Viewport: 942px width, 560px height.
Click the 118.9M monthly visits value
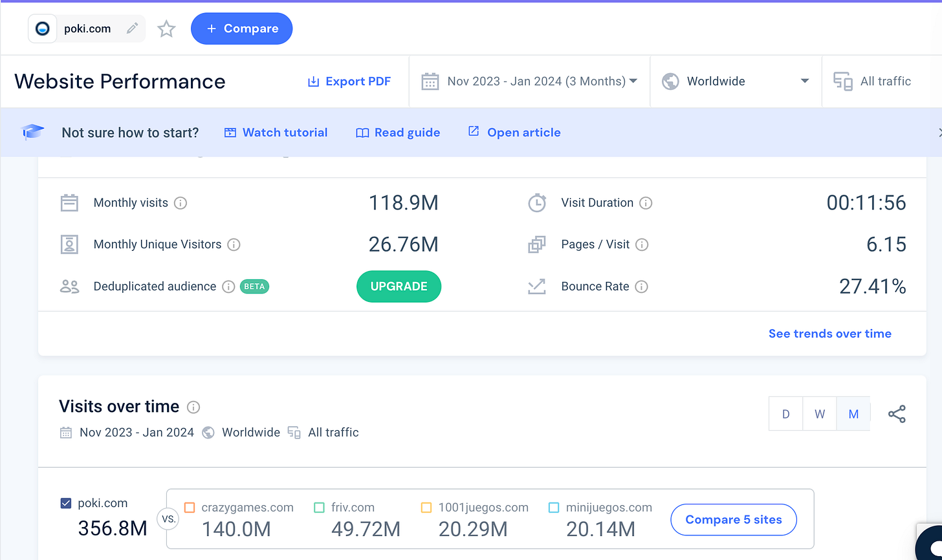404,203
